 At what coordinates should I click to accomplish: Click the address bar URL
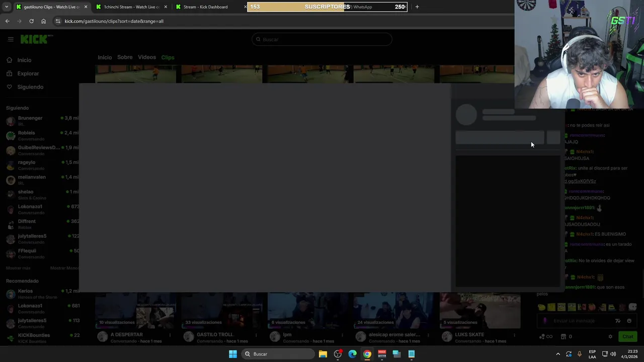tap(114, 21)
